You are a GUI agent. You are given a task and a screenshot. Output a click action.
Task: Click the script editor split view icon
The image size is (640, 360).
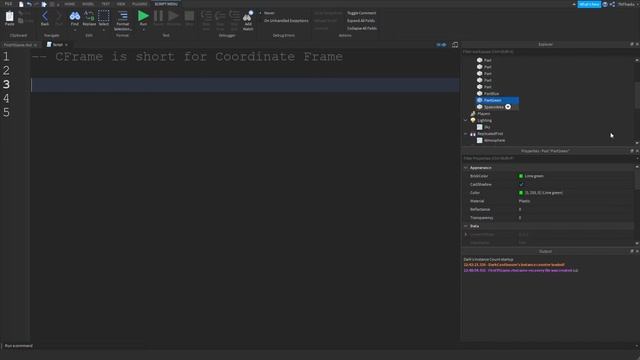click(455, 44)
